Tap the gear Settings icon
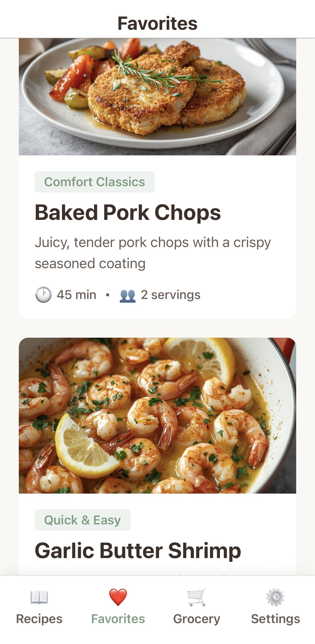 coord(276,597)
